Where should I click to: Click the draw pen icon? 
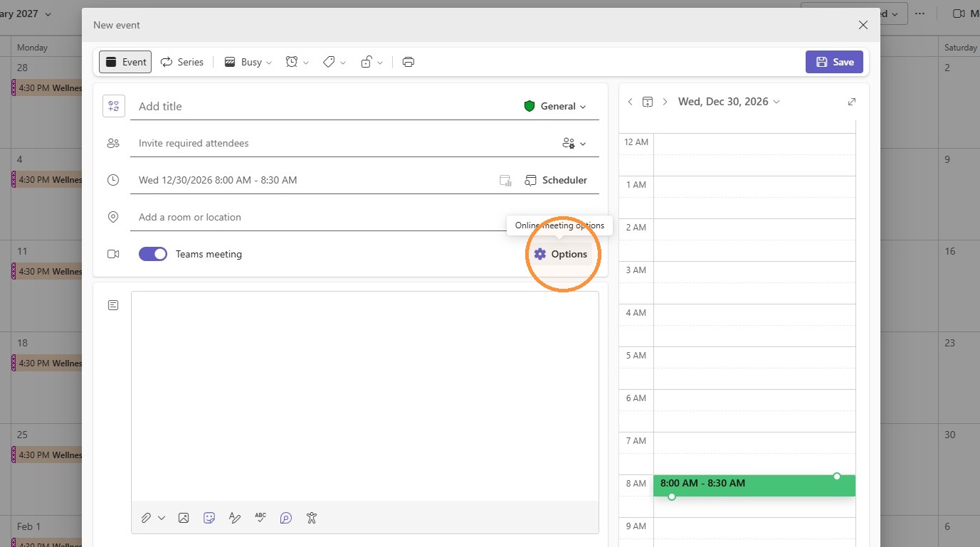pos(235,518)
